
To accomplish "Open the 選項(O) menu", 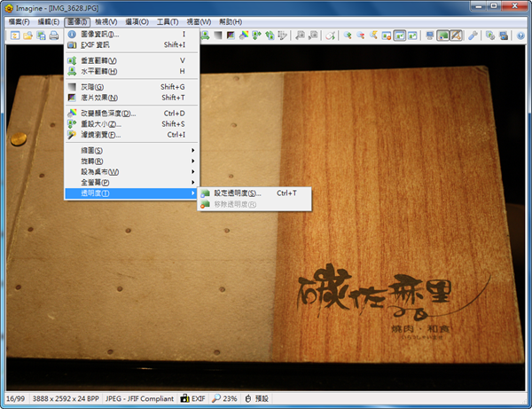I will click(x=137, y=22).
